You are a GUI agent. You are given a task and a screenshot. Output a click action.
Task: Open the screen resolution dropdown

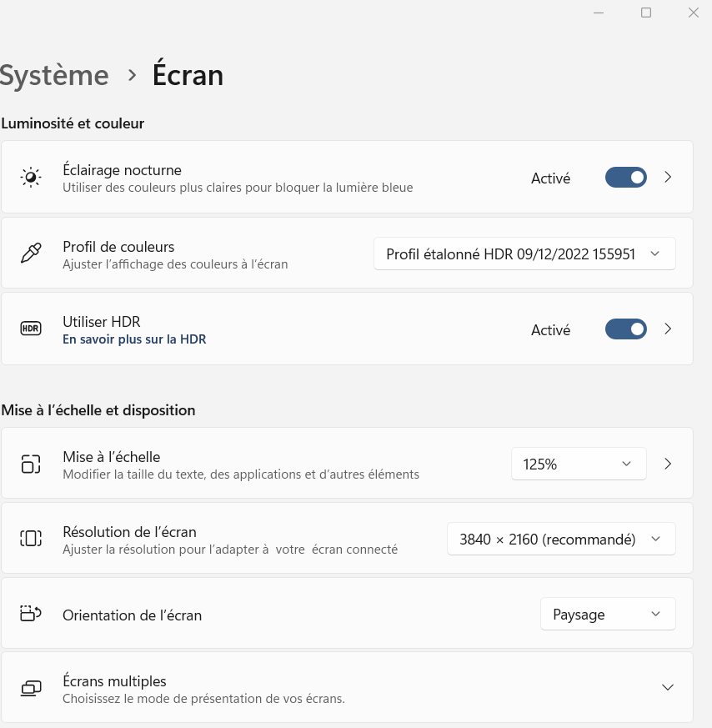[561, 539]
